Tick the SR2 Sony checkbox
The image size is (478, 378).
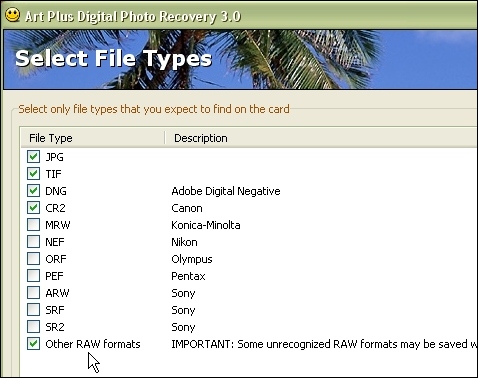(x=33, y=327)
